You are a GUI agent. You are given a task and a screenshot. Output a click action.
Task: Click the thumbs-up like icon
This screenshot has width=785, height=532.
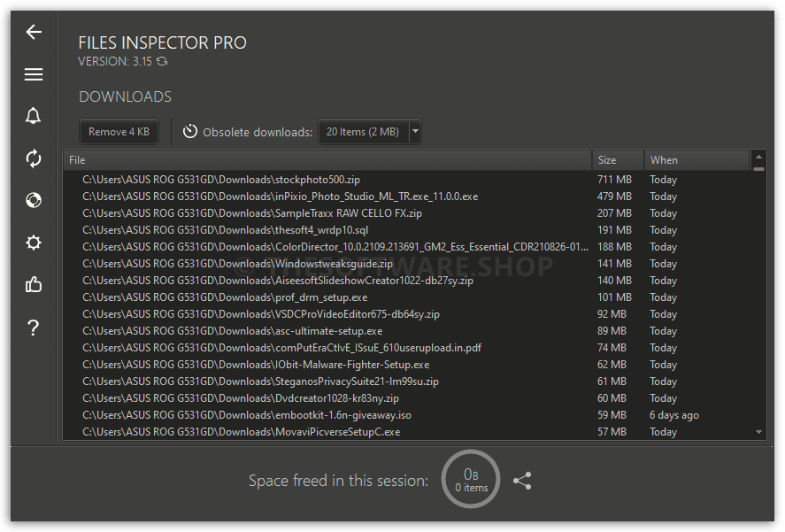tap(34, 284)
